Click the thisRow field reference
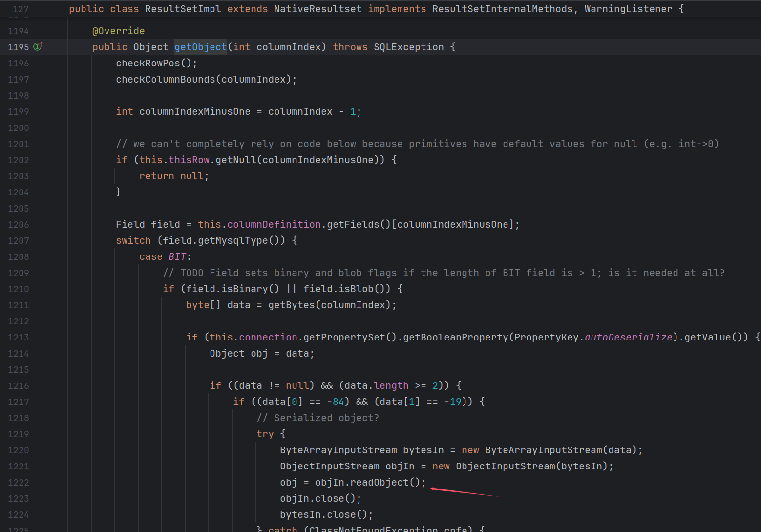 pyautogui.click(x=189, y=160)
